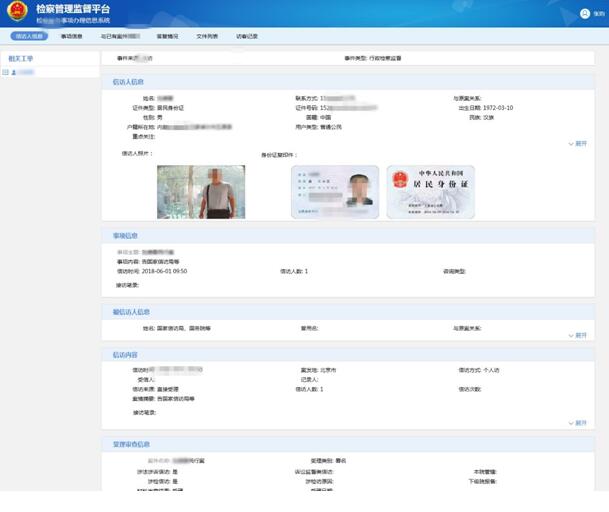Click the 相关工单 panel header

(x=21, y=59)
